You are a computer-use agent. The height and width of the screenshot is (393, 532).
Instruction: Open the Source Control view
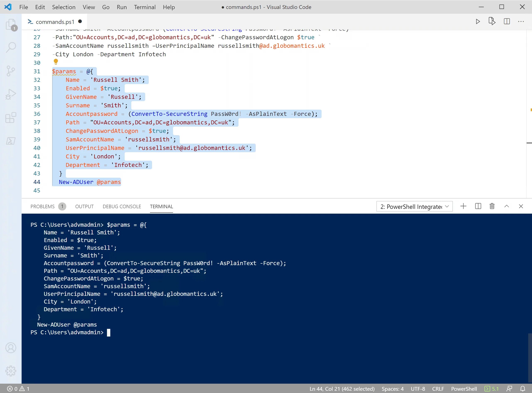coord(11,71)
